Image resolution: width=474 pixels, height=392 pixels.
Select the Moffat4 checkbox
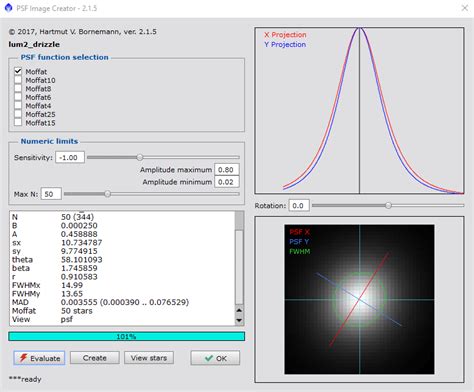[x=18, y=106]
